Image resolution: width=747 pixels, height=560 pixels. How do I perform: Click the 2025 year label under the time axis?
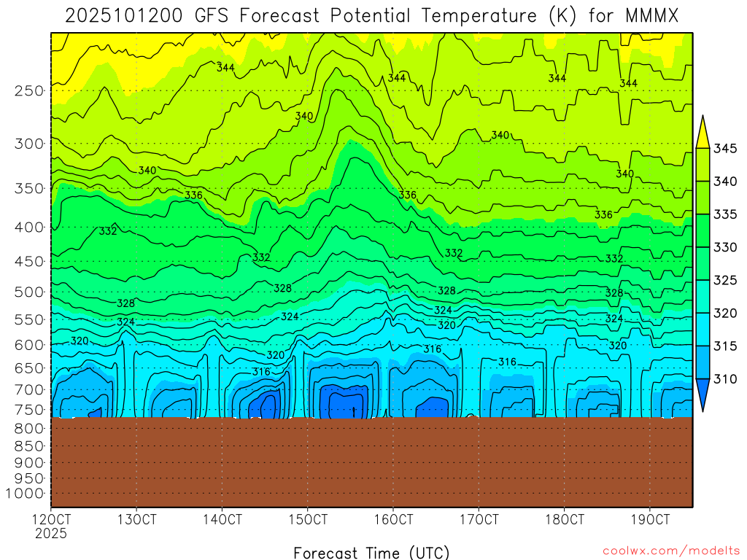coord(52,534)
